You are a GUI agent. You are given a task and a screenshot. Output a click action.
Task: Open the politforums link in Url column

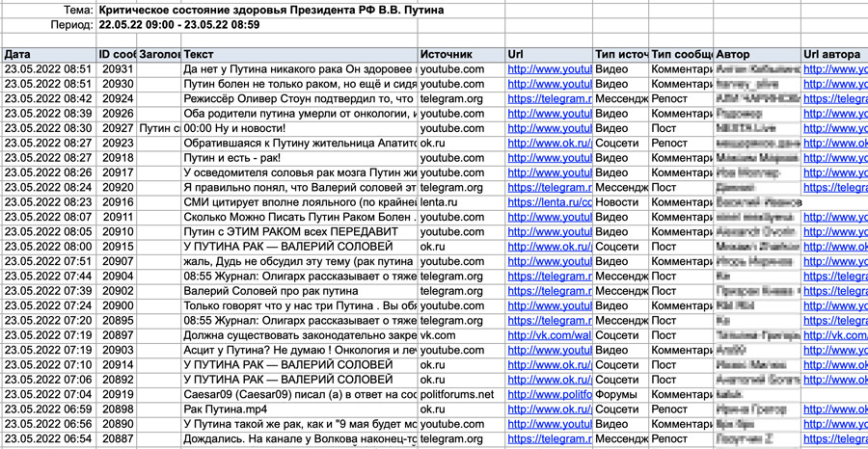[549, 394]
